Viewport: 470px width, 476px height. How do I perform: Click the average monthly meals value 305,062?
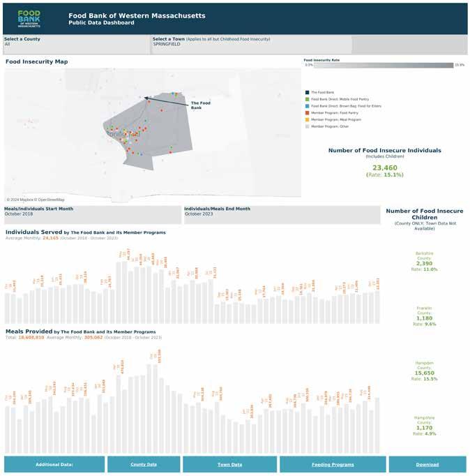[x=93, y=338]
